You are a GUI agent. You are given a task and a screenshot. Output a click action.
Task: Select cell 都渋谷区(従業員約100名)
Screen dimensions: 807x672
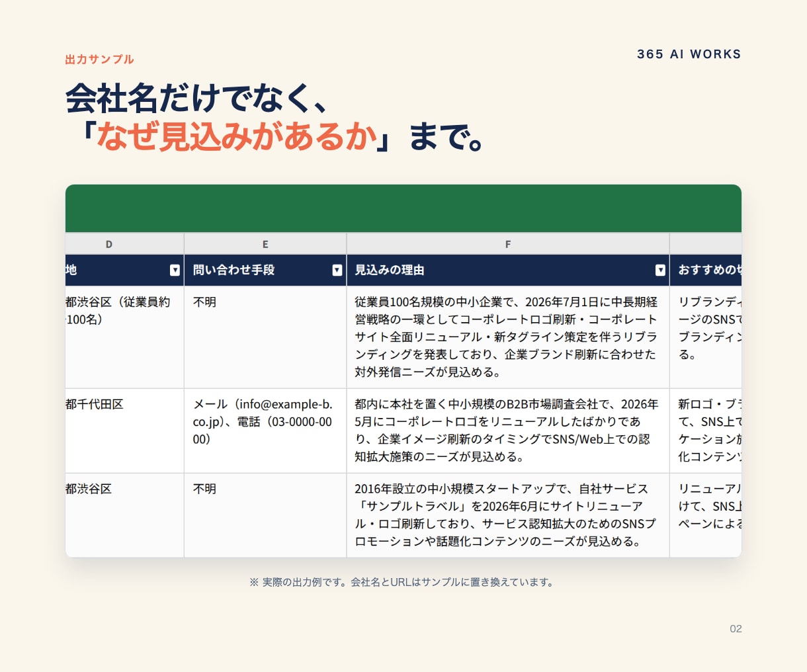coord(124,337)
